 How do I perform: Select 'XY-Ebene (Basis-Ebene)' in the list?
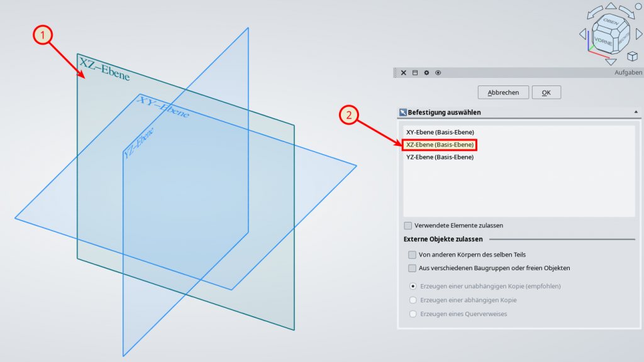click(x=440, y=132)
